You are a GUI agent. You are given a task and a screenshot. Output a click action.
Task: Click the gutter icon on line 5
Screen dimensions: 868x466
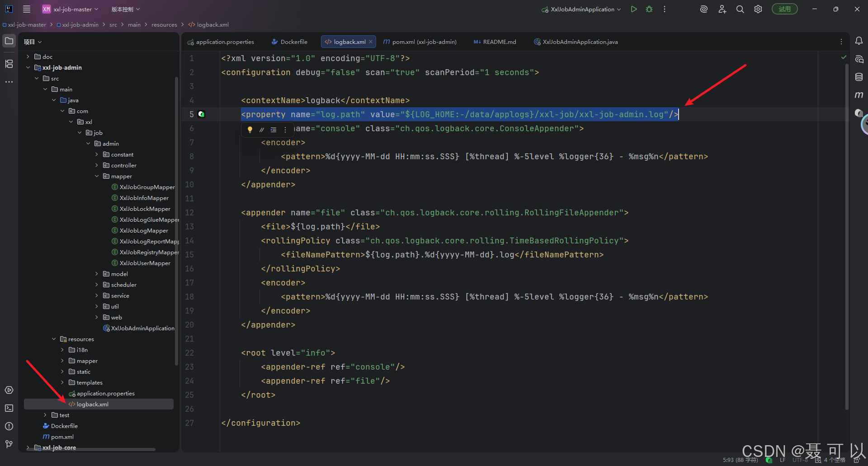pyautogui.click(x=202, y=114)
